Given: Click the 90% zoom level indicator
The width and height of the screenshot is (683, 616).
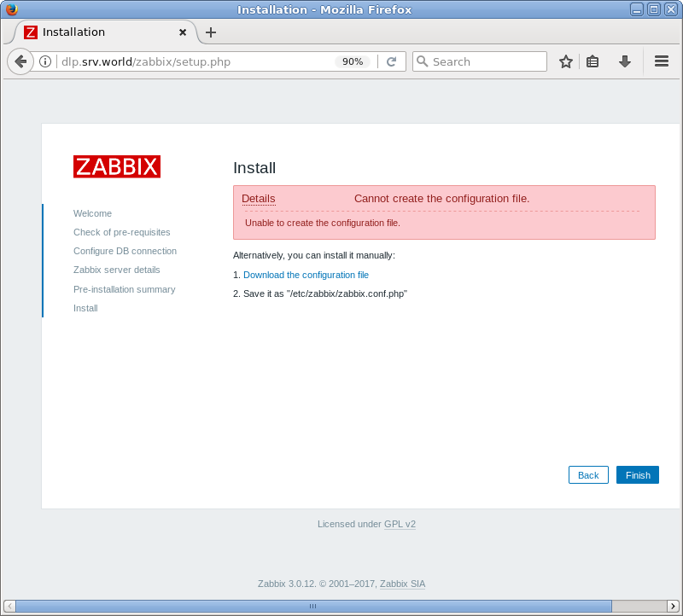Looking at the screenshot, I should [x=353, y=61].
